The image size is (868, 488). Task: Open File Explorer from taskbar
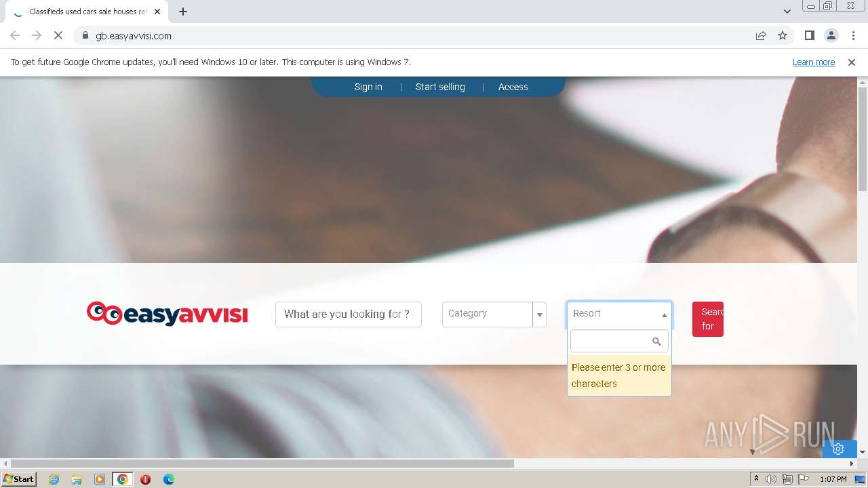tap(77, 479)
